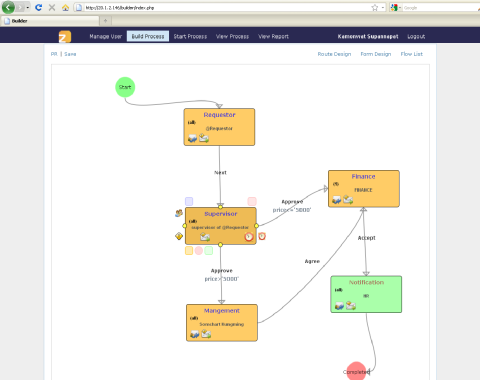The image size is (480, 380).
Task: Click the inbox icon in the Mangement node
Action: (195, 334)
